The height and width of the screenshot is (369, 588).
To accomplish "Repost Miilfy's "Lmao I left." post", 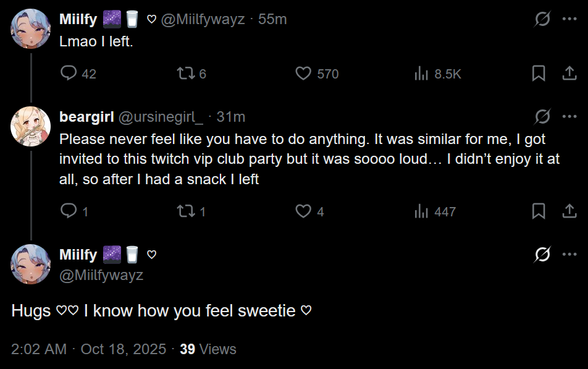I will point(185,74).
